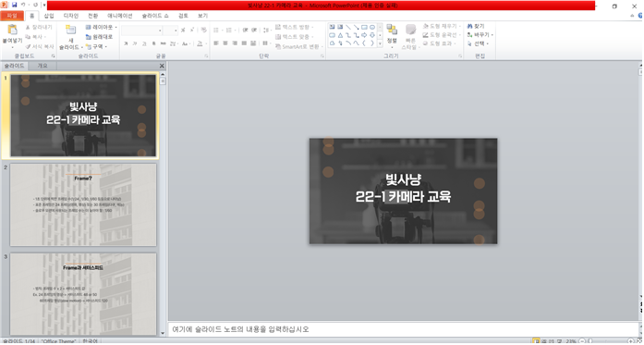
Task: Click the Reset (원래대로) slide button
Action: tap(99, 37)
